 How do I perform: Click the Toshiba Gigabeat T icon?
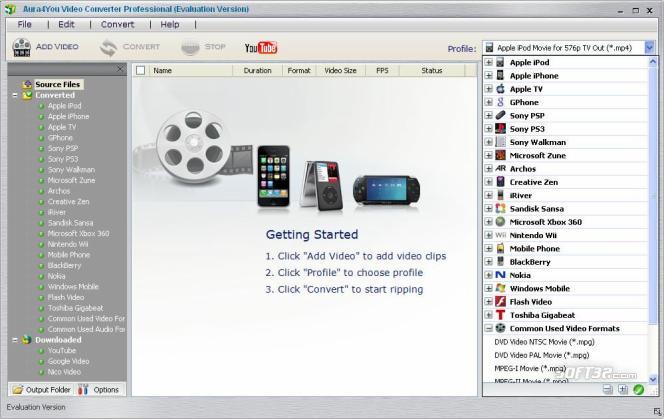pos(501,315)
